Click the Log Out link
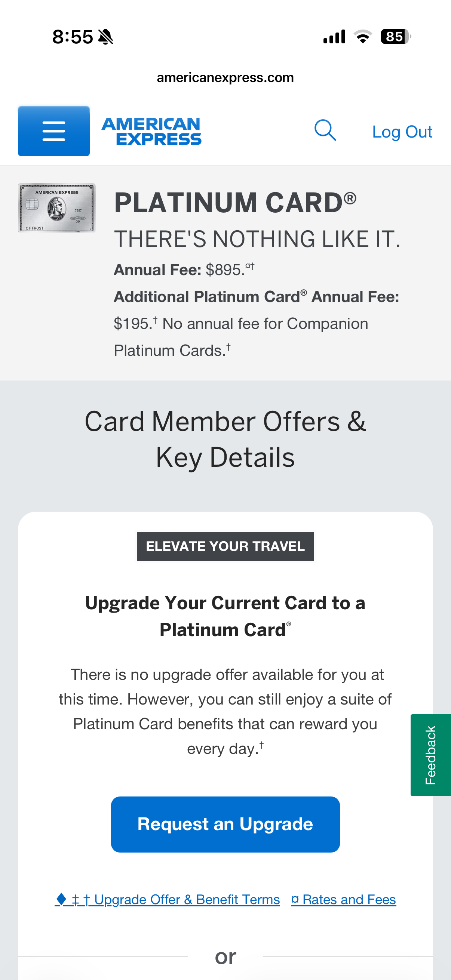The width and height of the screenshot is (451, 980). [402, 132]
